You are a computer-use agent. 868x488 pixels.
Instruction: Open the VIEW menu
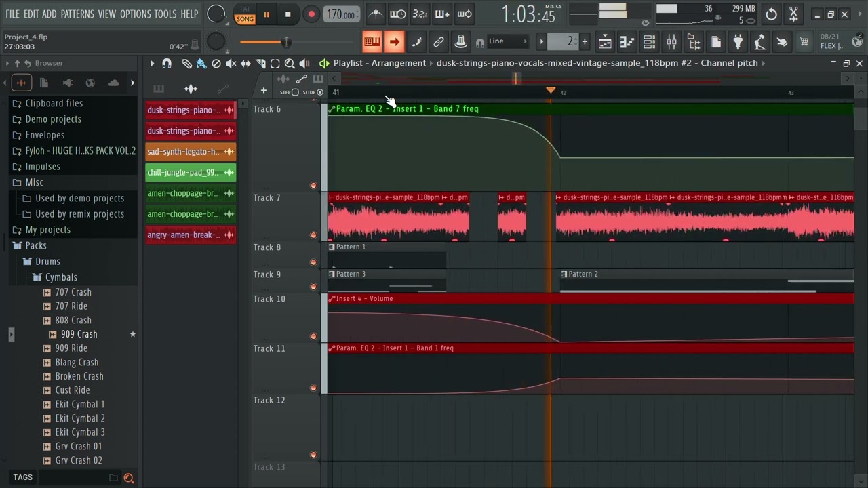(107, 14)
